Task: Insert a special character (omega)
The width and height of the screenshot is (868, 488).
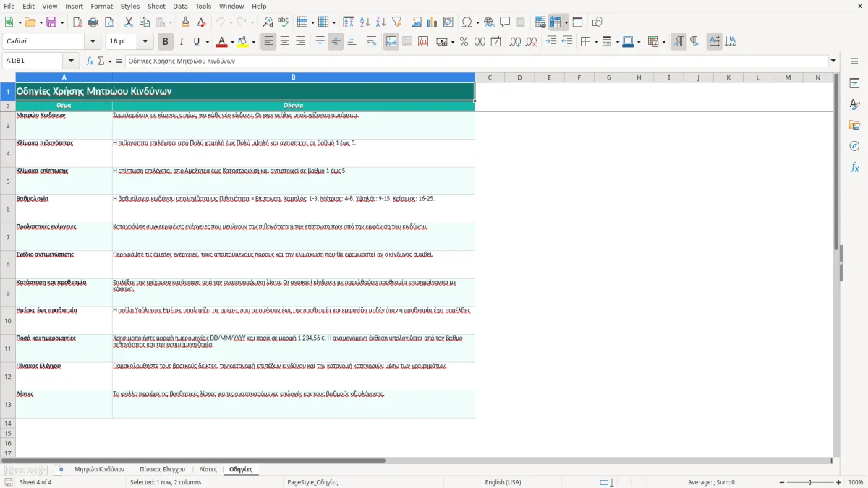Action: click(x=467, y=22)
